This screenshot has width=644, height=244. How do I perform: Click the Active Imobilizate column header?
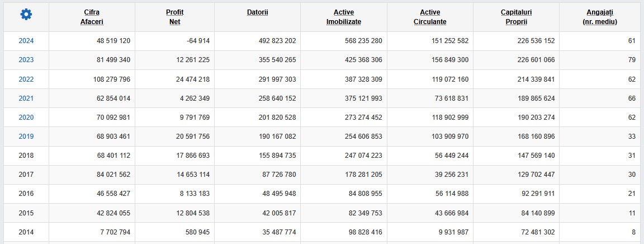(x=344, y=17)
